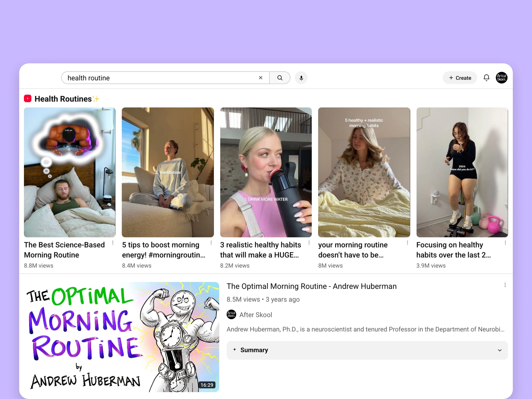The image size is (532, 399).
Task: Click the Andrew Huberman, Ph.D. description snippet
Action: click(x=365, y=329)
